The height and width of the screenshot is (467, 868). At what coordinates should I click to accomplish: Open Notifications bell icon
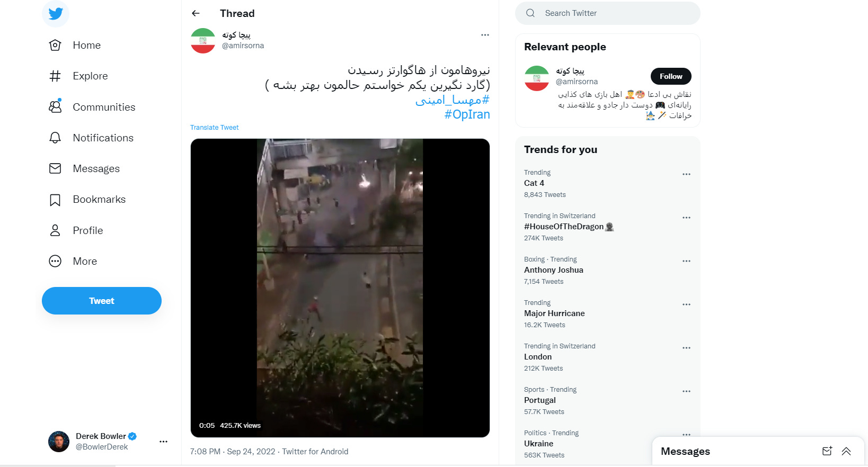(x=55, y=138)
